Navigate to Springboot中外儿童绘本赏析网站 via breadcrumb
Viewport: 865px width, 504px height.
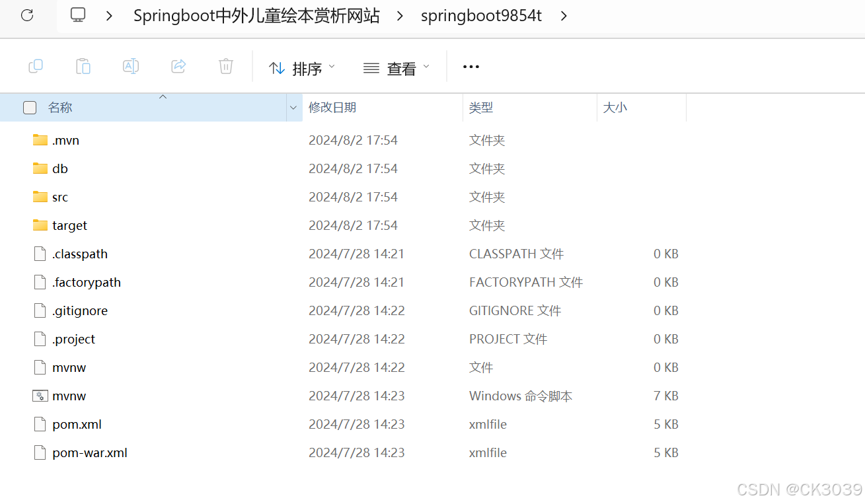[256, 15]
